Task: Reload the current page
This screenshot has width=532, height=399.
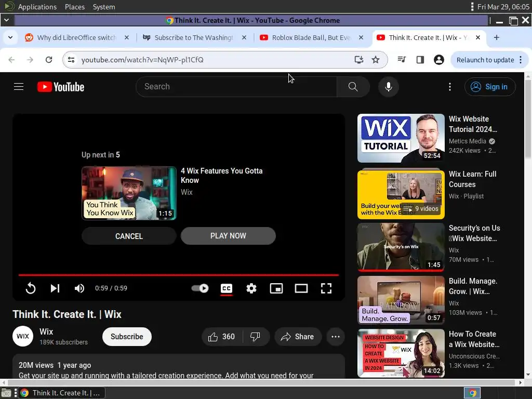Action: (49, 60)
